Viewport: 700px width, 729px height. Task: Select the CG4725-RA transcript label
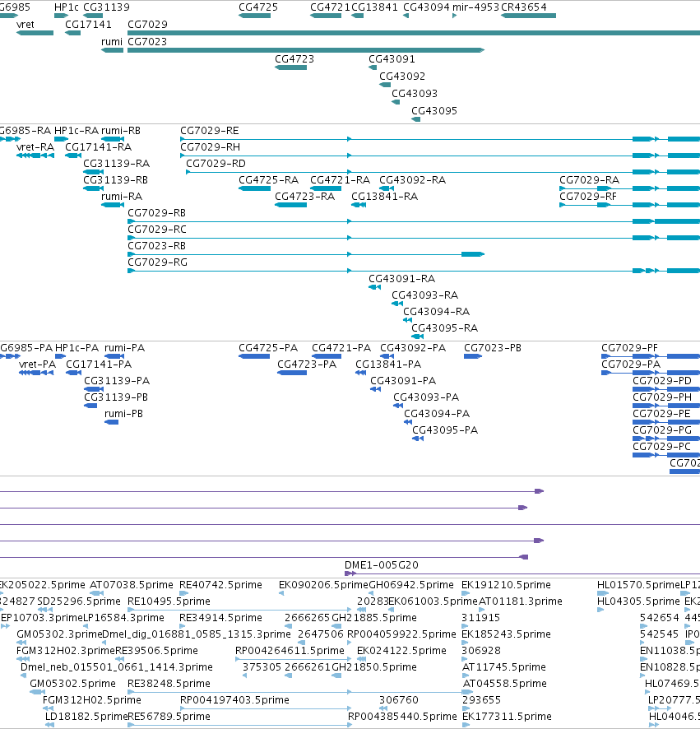269,180
